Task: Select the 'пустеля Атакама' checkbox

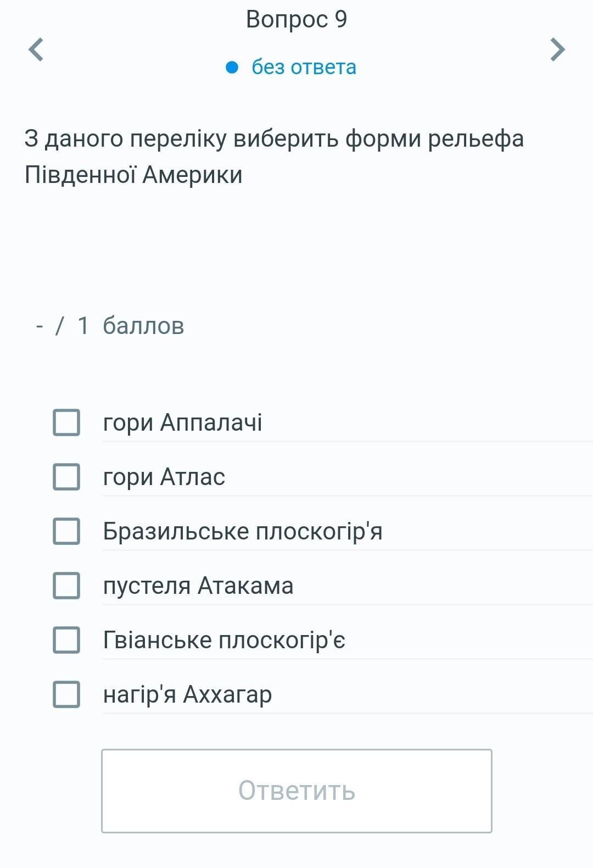Action: pyautogui.click(x=66, y=585)
